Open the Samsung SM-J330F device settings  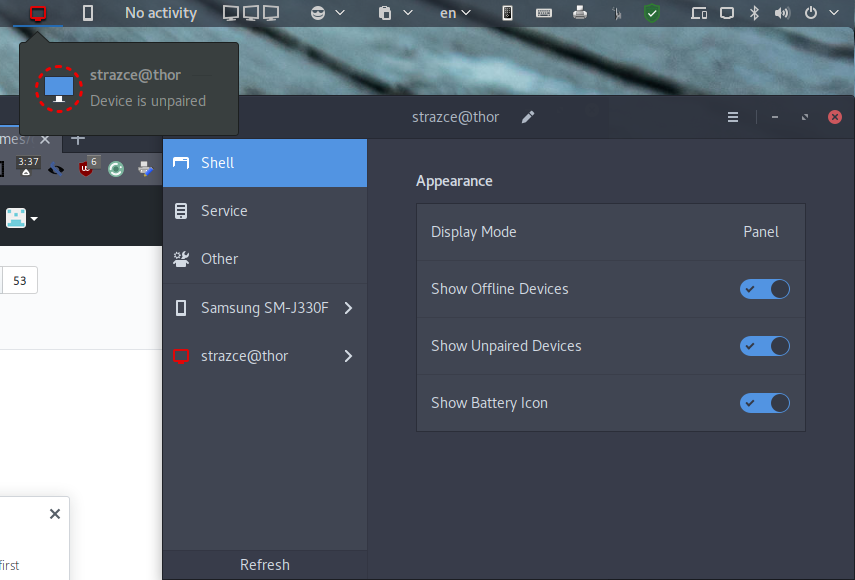click(265, 308)
